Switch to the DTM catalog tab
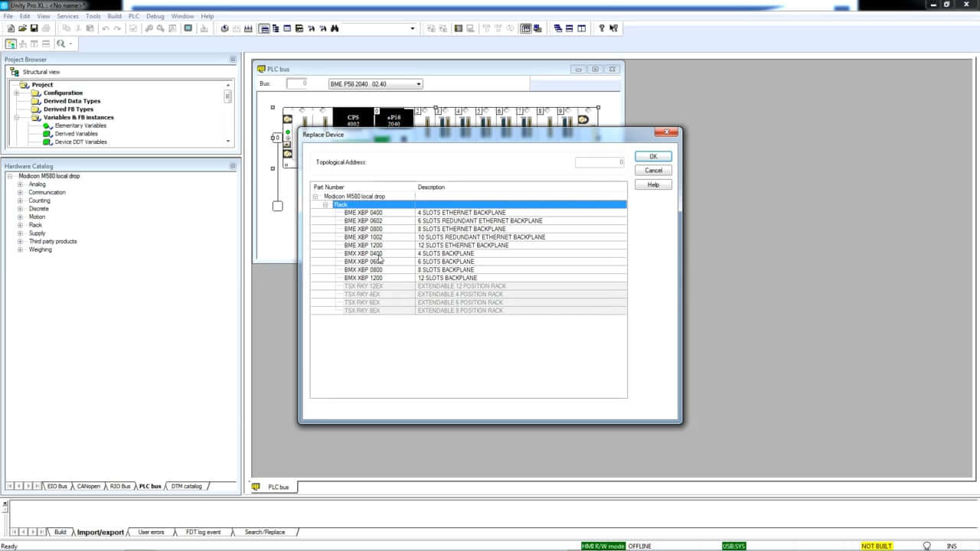The height and width of the screenshot is (551, 980). (187, 486)
